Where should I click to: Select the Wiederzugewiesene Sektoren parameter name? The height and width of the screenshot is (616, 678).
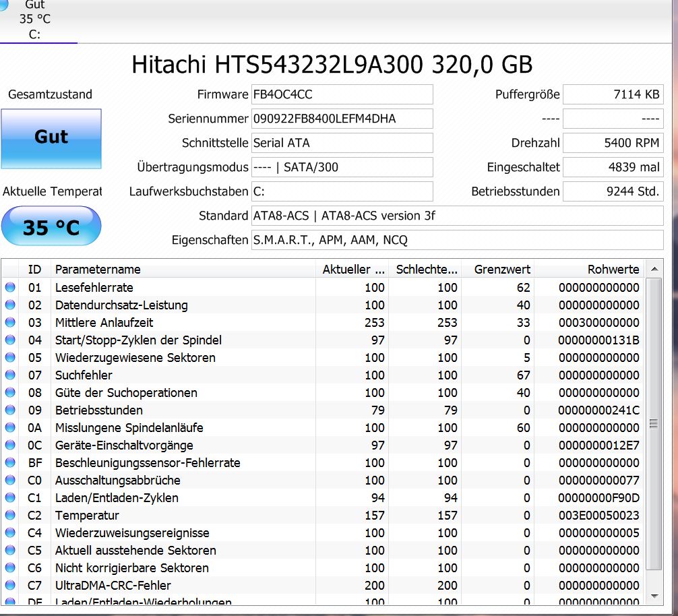pos(135,357)
